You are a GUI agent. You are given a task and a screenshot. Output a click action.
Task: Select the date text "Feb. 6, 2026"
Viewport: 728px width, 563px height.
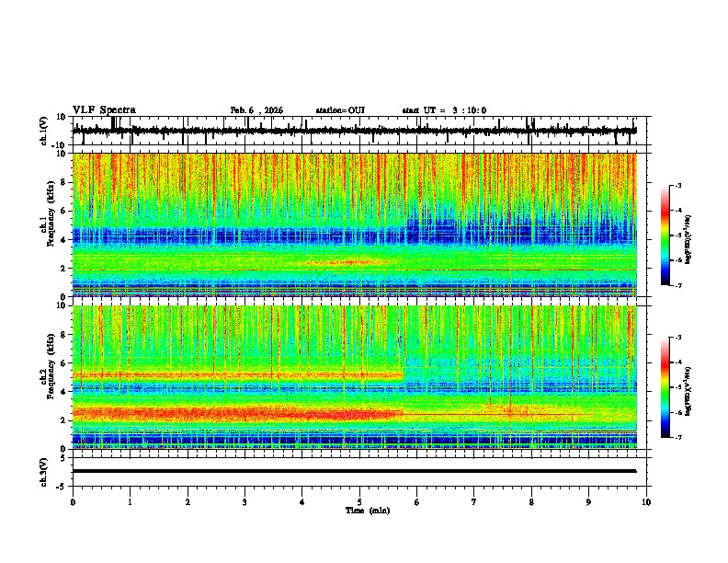point(256,110)
